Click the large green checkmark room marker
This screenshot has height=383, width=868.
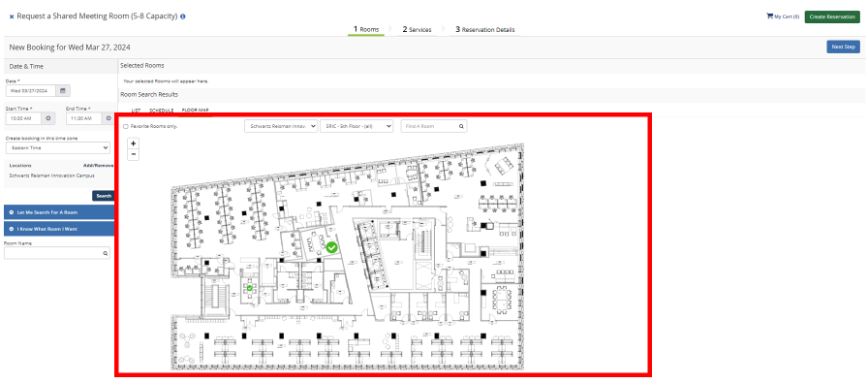click(331, 247)
